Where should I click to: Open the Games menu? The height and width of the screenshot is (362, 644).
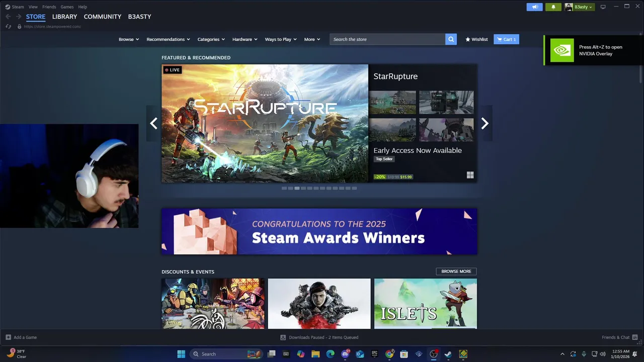[67, 7]
